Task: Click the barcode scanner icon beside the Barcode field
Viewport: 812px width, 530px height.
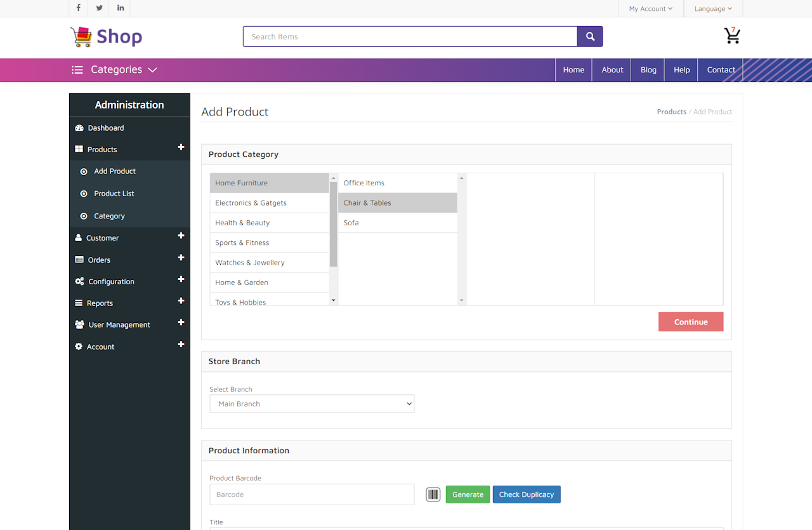Action: point(433,494)
